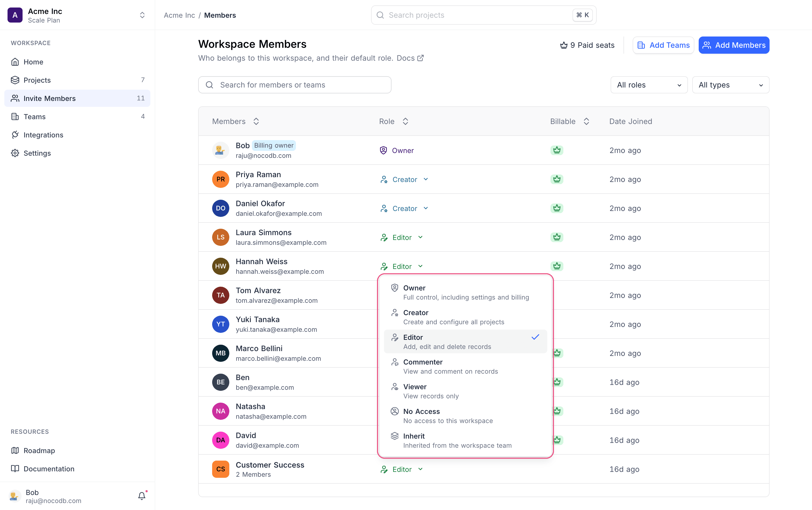The height and width of the screenshot is (510, 812).
Task: Click the Add Teams button
Action: point(663,45)
